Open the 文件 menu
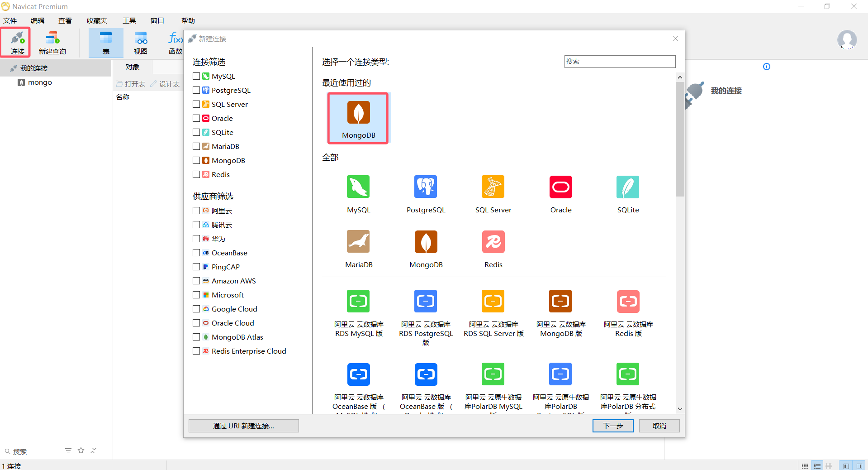 point(10,20)
